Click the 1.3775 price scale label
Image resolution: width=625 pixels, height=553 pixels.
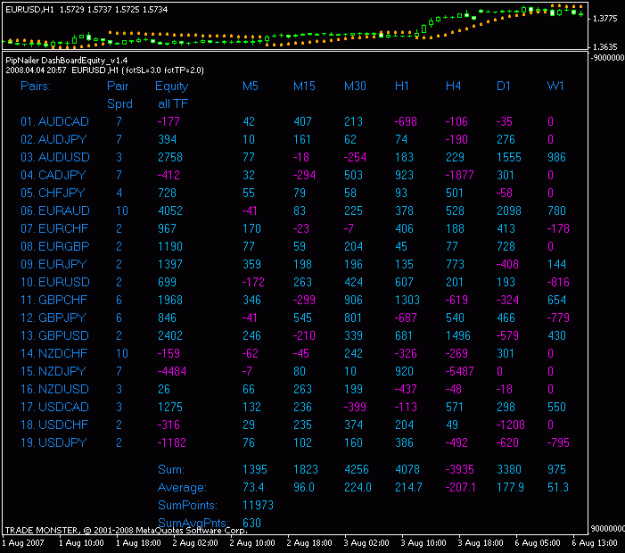605,18
